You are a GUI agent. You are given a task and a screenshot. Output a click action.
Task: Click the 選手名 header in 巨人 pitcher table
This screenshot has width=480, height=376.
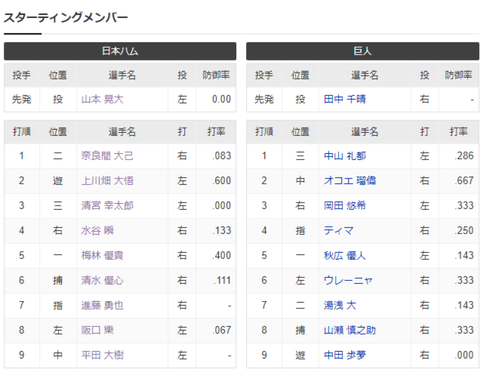click(365, 75)
